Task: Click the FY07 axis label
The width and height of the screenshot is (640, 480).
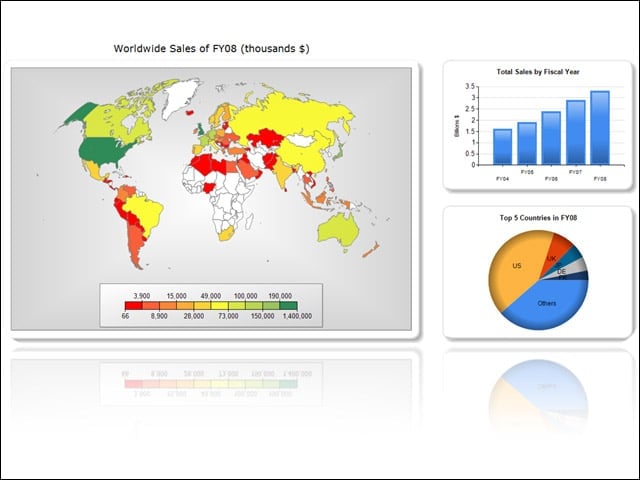Action: pos(576,172)
